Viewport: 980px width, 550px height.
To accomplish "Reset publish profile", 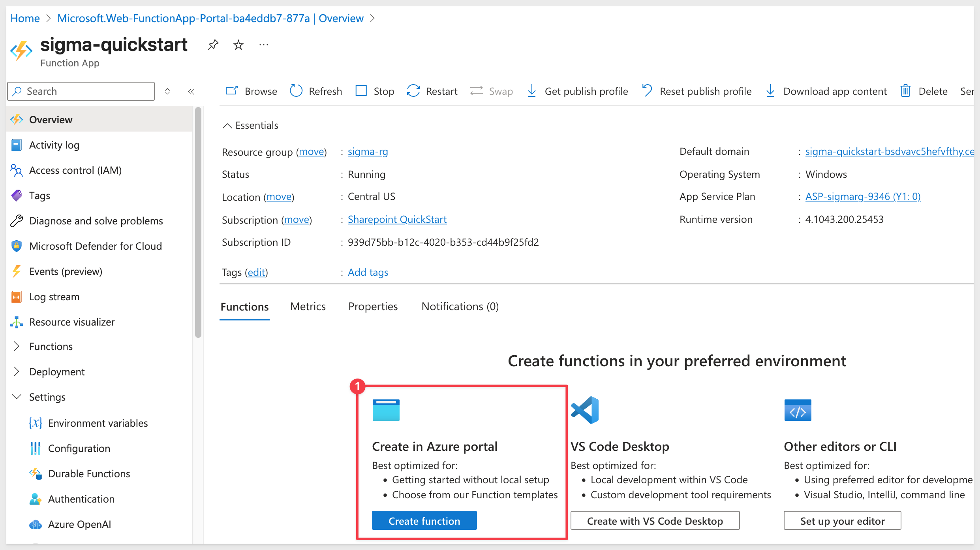I will click(x=697, y=91).
